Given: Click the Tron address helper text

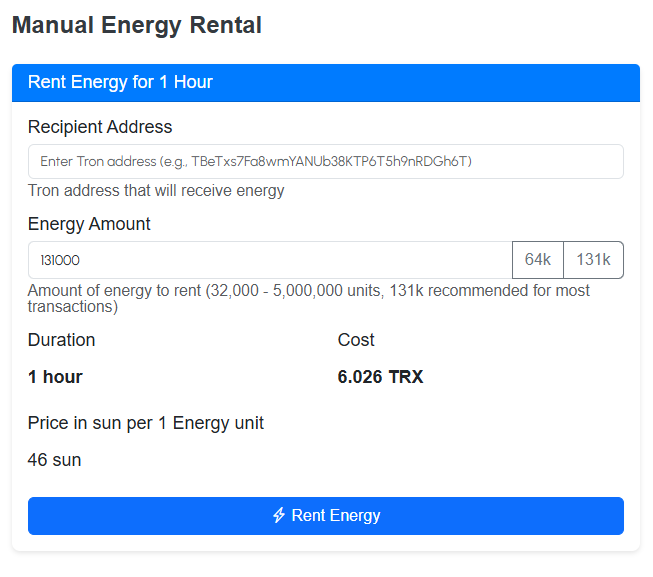Looking at the screenshot, I should (156, 191).
